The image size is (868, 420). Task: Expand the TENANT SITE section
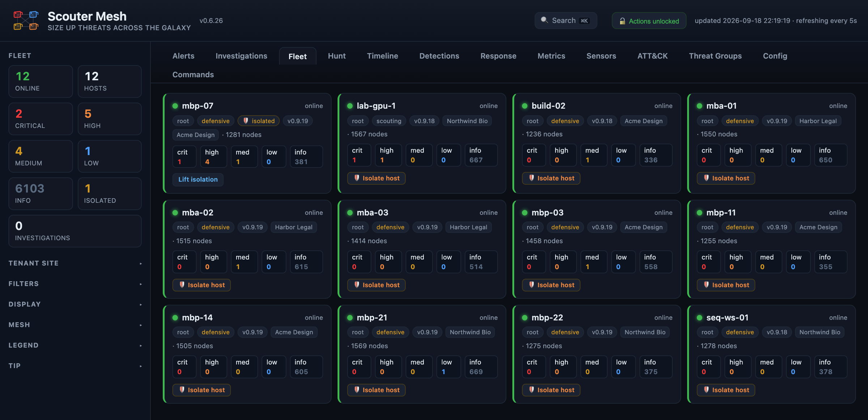click(75, 263)
